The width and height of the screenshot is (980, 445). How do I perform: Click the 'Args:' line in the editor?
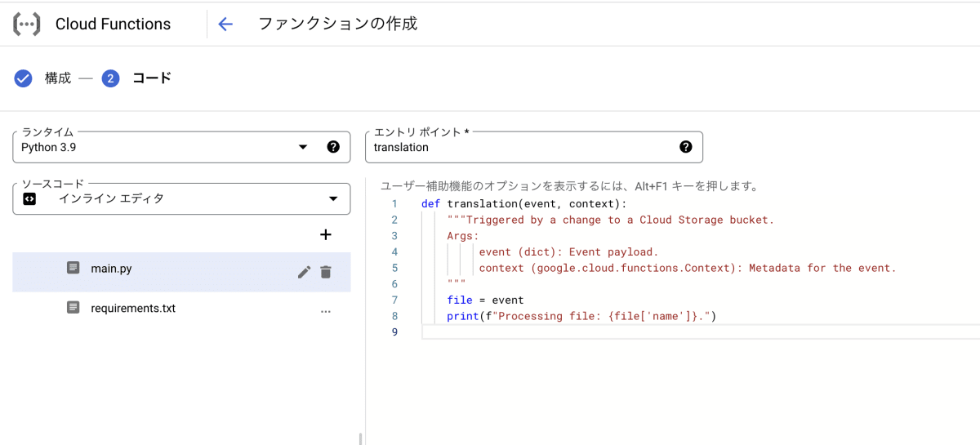pos(463,236)
